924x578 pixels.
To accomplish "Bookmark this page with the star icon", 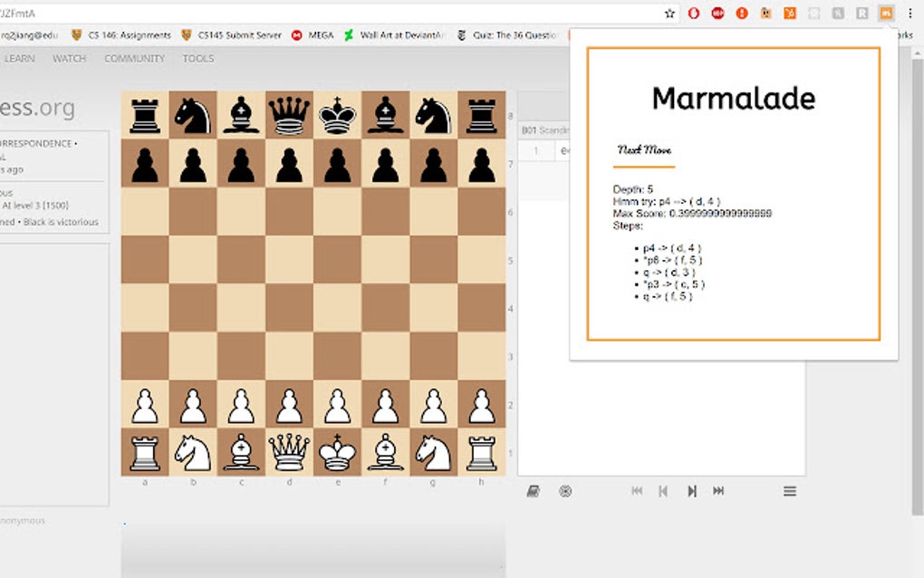I will [x=668, y=14].
